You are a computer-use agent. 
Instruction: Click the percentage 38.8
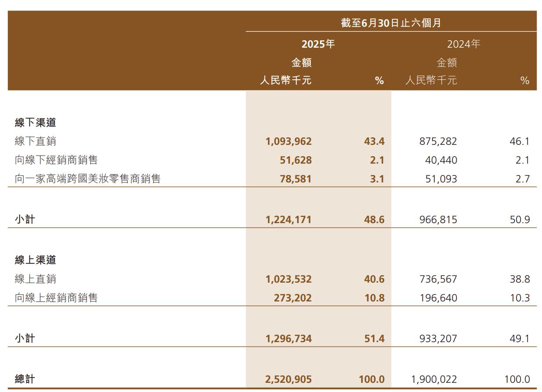click(x=520, y=279)
